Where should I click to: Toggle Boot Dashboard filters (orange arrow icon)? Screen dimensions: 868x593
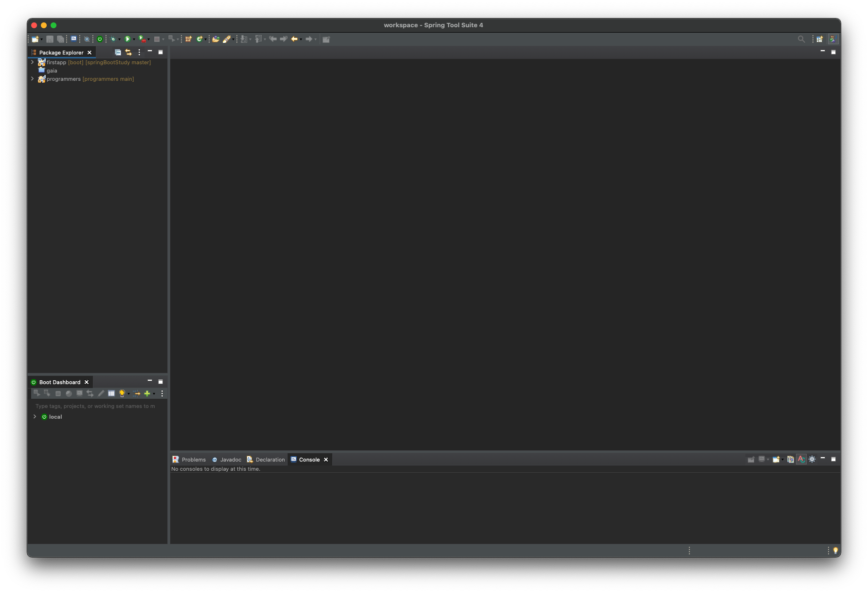[137, 393]
